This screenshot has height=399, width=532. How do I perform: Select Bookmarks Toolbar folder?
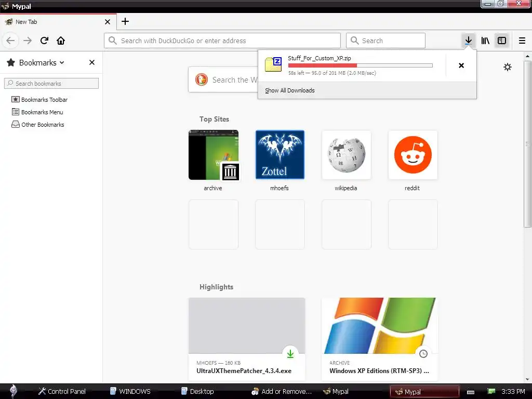pos(39,100)
